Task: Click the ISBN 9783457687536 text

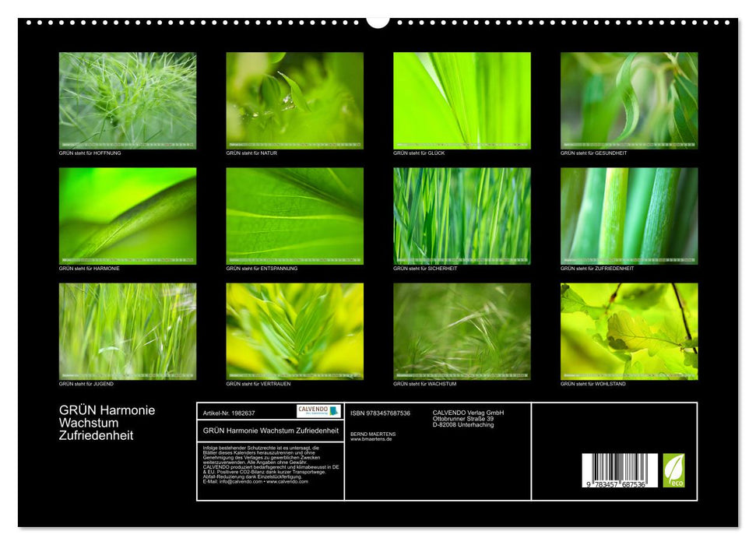Action: click(x=380, y=413)
